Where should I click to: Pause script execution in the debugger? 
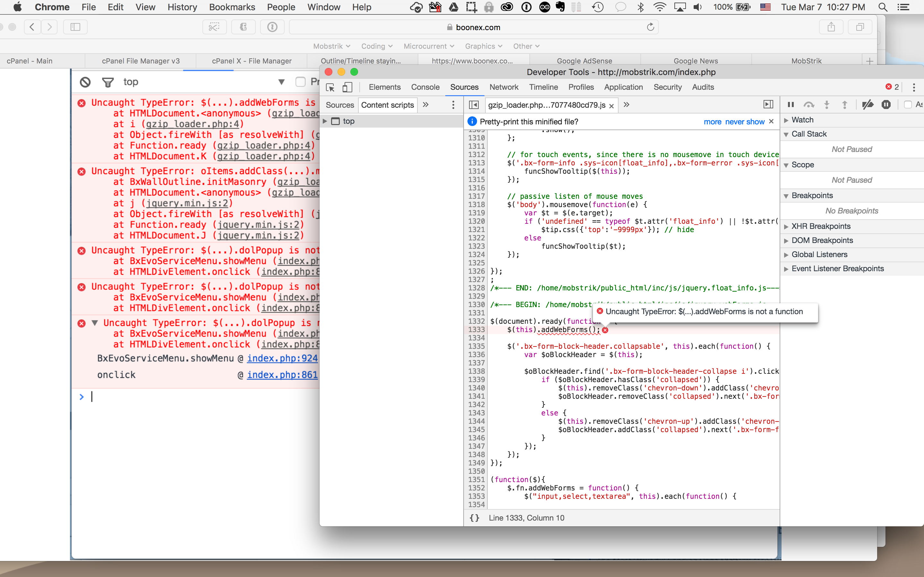coord(791,105)
